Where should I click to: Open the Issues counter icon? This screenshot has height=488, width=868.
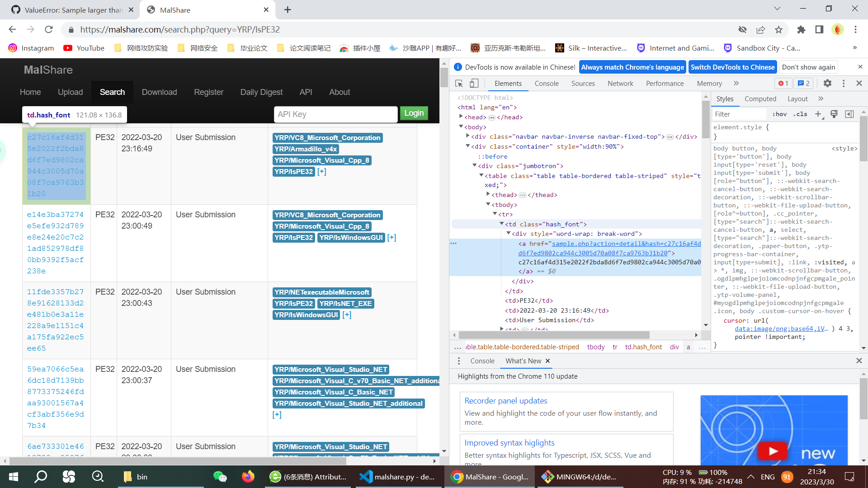[x=803, y=83]
